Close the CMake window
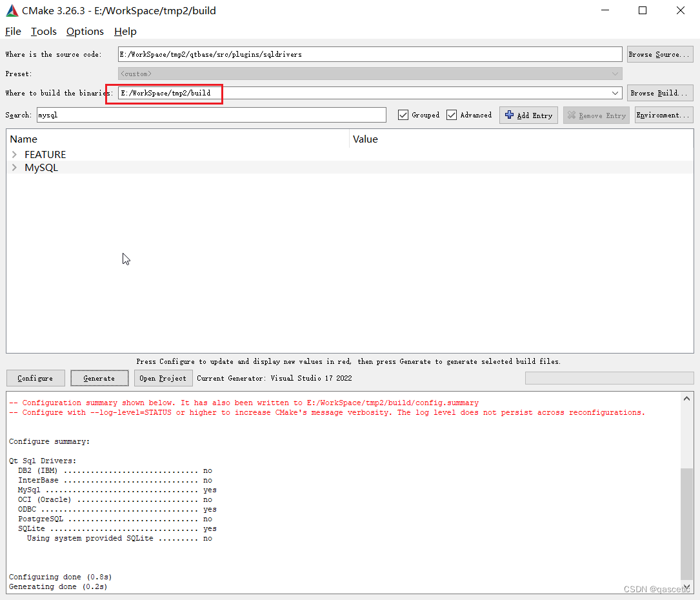 point(681,10)
